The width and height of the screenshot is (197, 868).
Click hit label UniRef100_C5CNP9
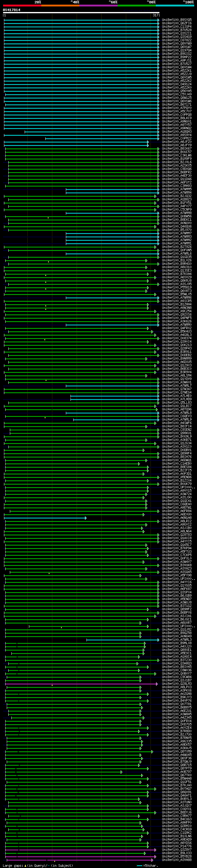point(177,210)
